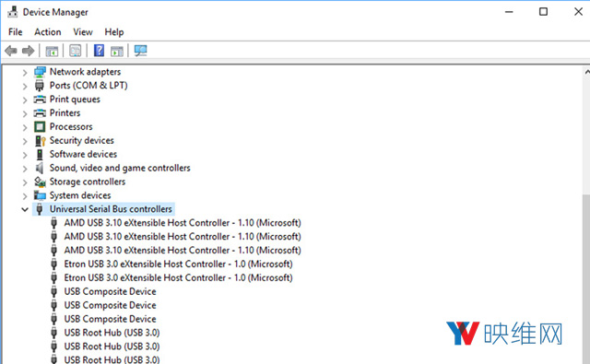Select the Software devices label
590x364 pixels.
click(x=83, y=154)
